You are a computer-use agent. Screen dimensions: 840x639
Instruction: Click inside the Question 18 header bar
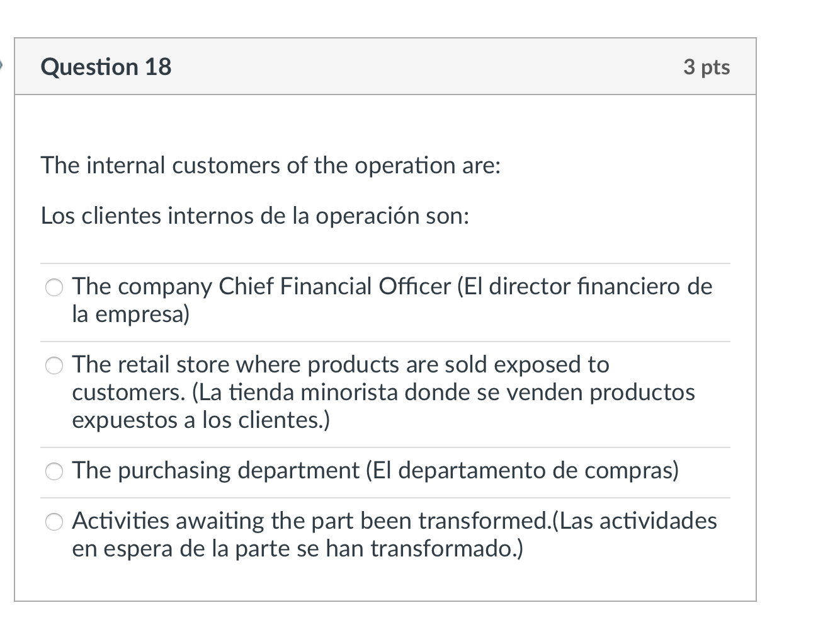(x=385, y=66)
